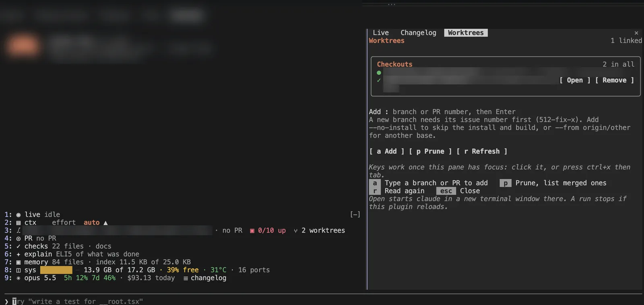644x305 pixels.
Task: Close the Worktrees pane with ×
Action: coord(636,33)
